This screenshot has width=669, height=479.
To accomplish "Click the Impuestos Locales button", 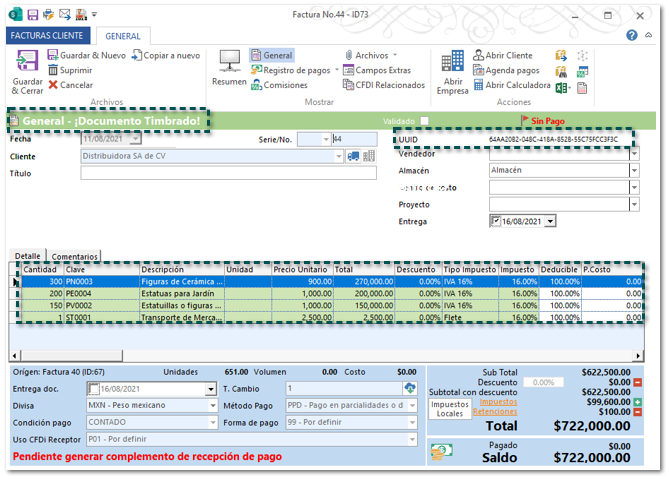I will pyautogui.click(x=450, y=408).
